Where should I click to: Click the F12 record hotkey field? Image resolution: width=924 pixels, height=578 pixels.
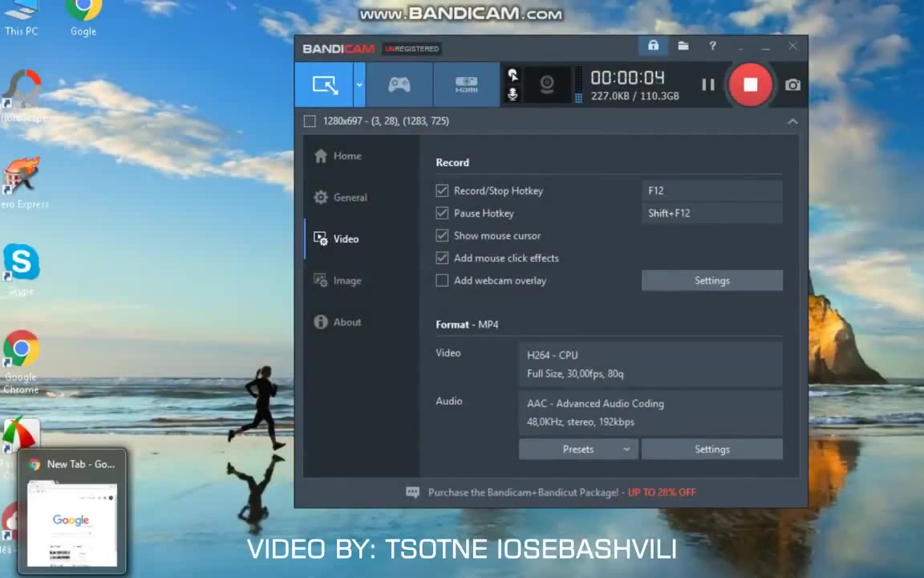(x=712, y=190)
